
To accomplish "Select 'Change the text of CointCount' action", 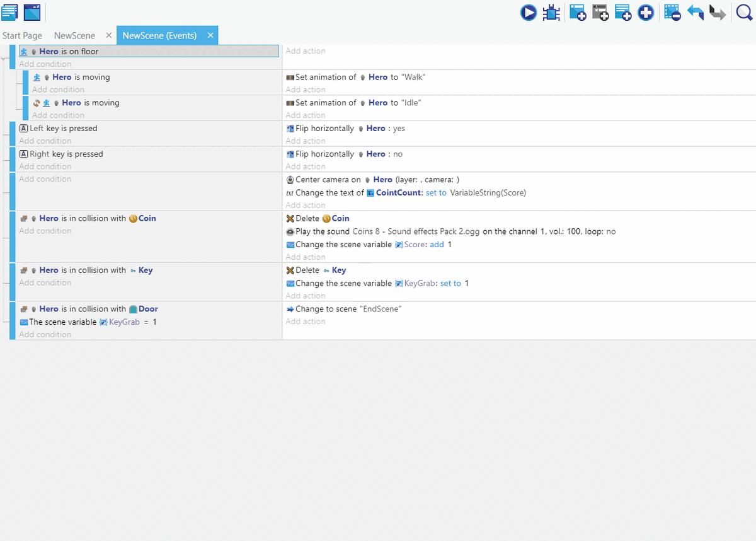I will point(406,193).
